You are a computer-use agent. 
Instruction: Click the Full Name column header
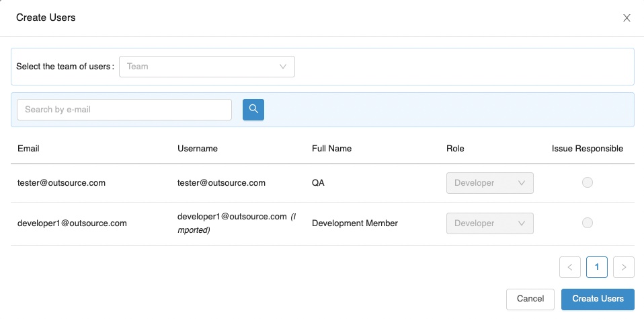332,149
